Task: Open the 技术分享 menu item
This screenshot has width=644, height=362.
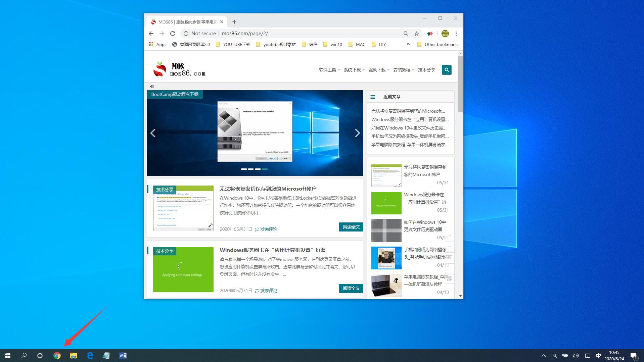Action: (426, 70)
